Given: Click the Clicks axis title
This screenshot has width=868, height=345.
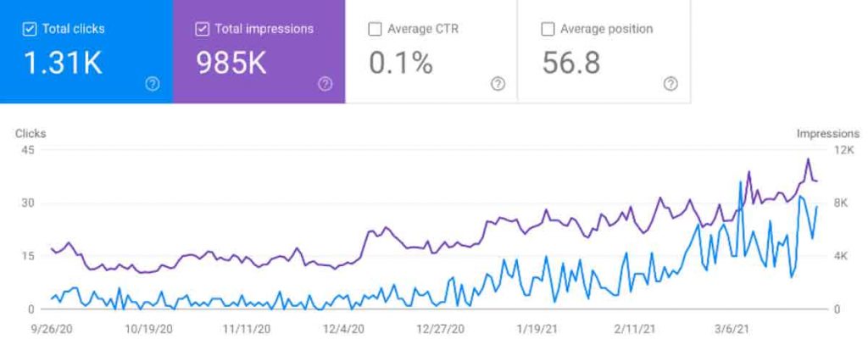Looking at the screenshot, I should click(x=31, y=133).
